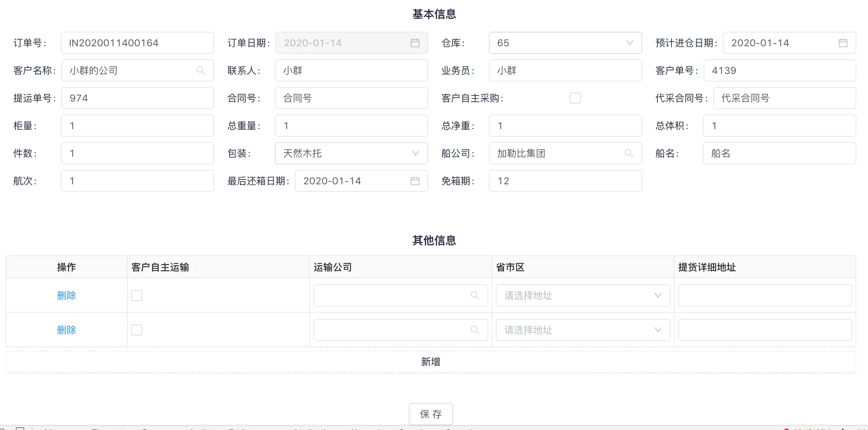This screenshot has width=868, height=430.
Task: Open the 最后还箱日期 calendar icon
Action: point(415,181)
